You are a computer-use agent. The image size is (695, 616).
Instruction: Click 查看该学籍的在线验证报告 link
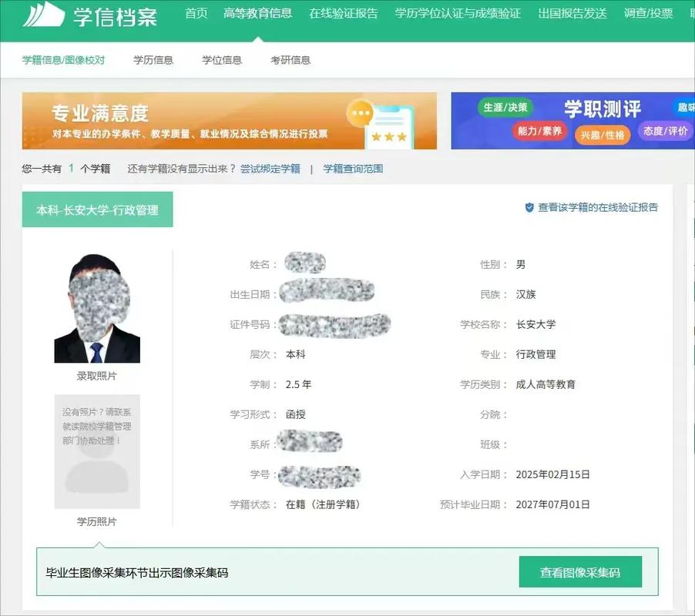point(597,208)
